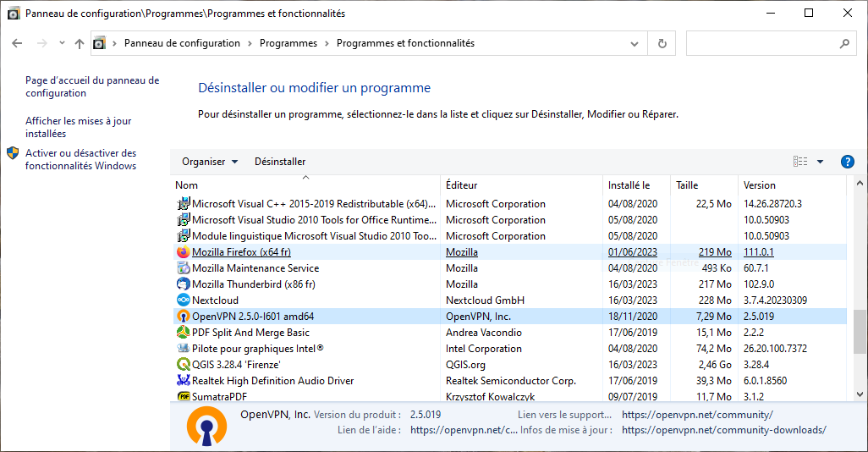The width and height of the screenshot is (868, 452).
Task: Click the vertical scrollbar of program list
Action: point(860,332)
